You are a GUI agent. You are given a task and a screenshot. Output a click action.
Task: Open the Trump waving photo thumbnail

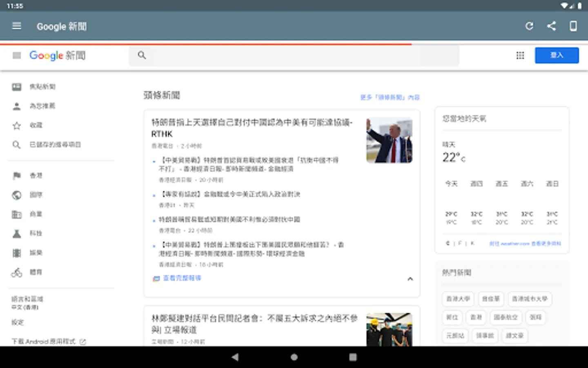click(389, 140)
